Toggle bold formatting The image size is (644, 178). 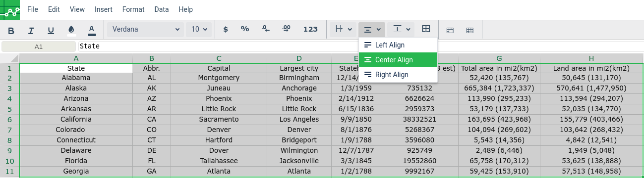coord(11,30)
